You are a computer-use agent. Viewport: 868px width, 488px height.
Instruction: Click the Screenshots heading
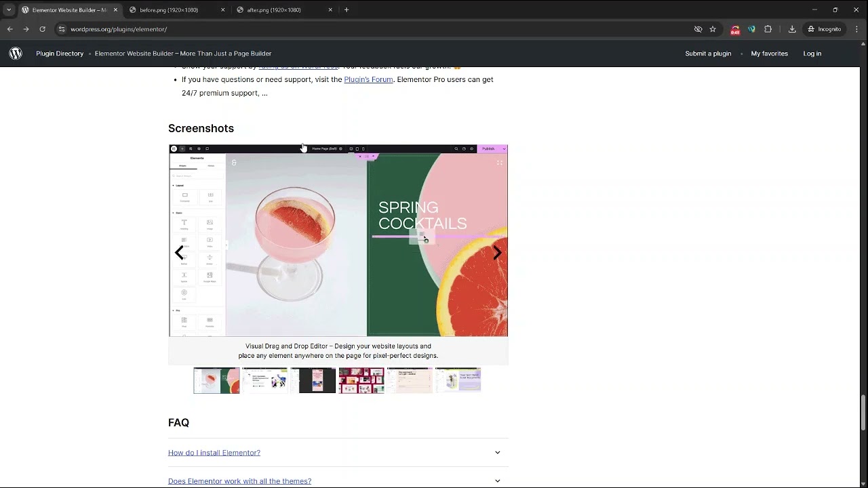pos(201,128)
